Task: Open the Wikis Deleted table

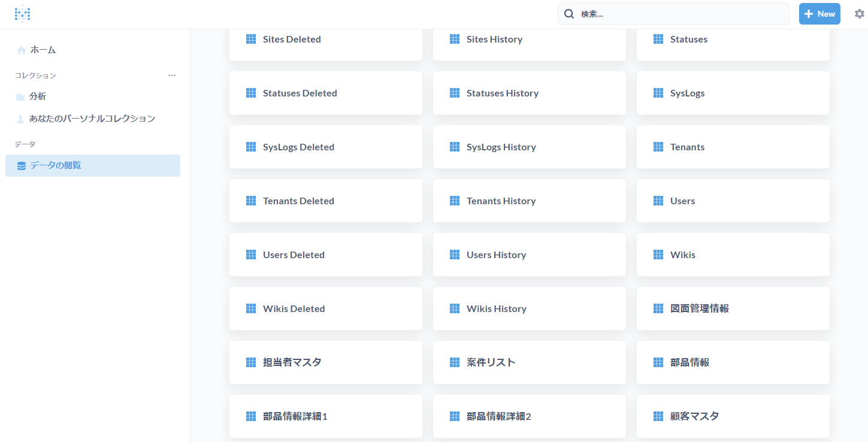Action: tap(325, 308)
